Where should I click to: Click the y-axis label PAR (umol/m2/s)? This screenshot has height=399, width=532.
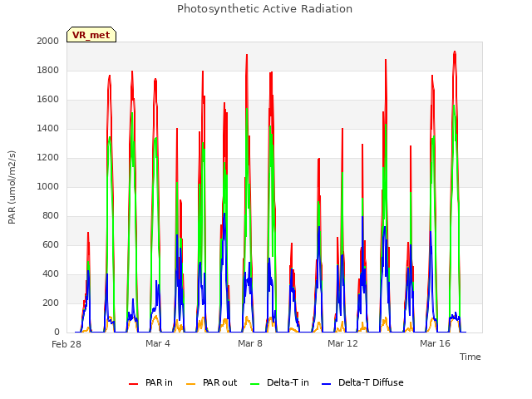point(12,187)
